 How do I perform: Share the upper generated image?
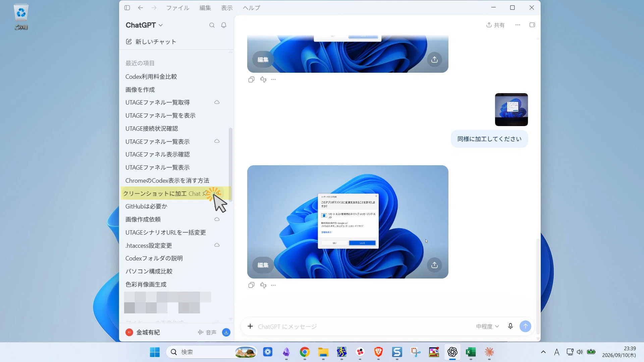pyautogui.click(x=434, y=60)
